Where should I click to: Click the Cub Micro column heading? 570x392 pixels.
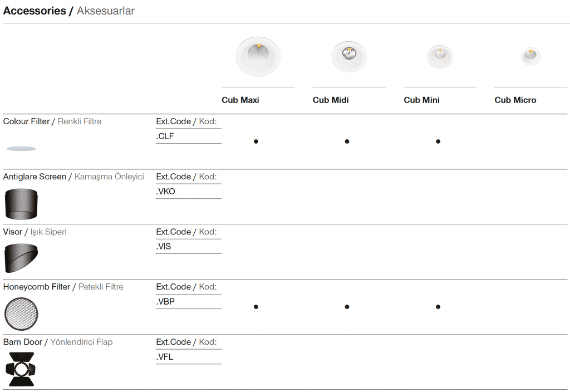(515, 100)
